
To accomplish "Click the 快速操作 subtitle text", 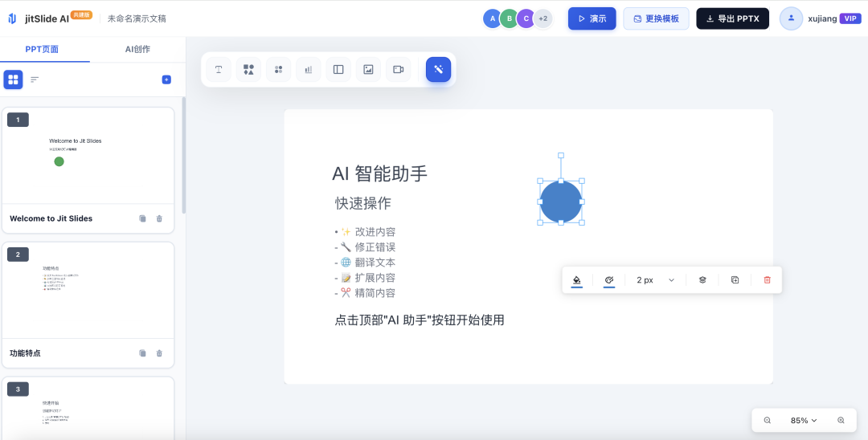I will 363,203.
